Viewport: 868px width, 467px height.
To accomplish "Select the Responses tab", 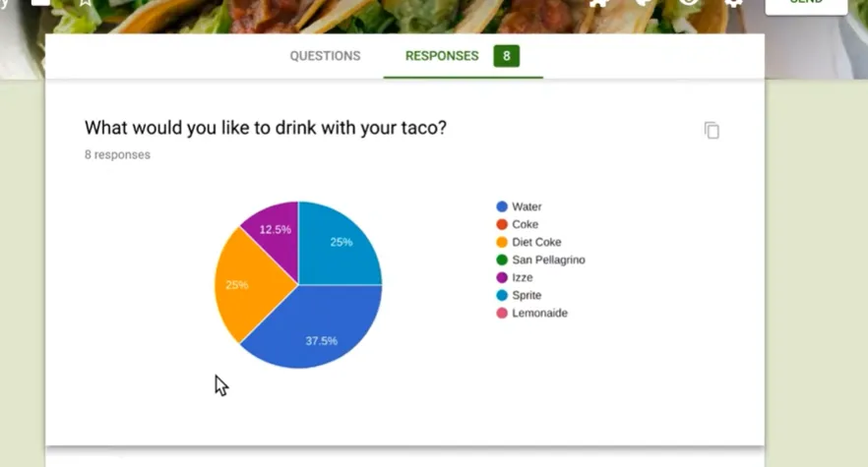I will (442, 56).
